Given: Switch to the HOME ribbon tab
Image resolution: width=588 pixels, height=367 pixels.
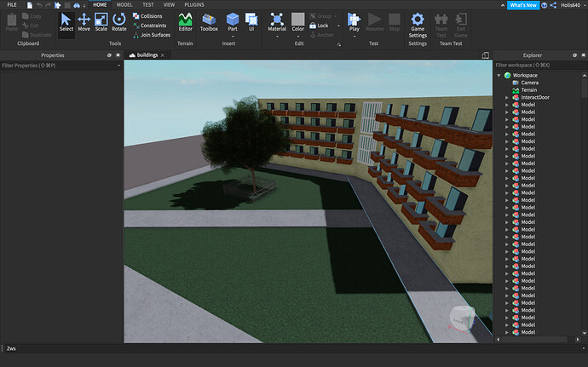Looking at the screenshot, I should point(100,5).
